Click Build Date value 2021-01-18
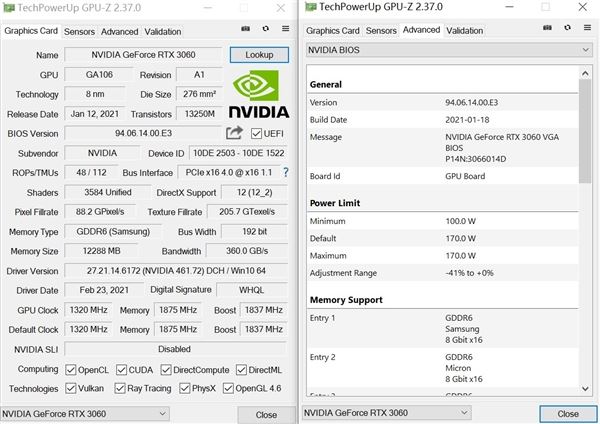600x424 pixels. (467, 120)
